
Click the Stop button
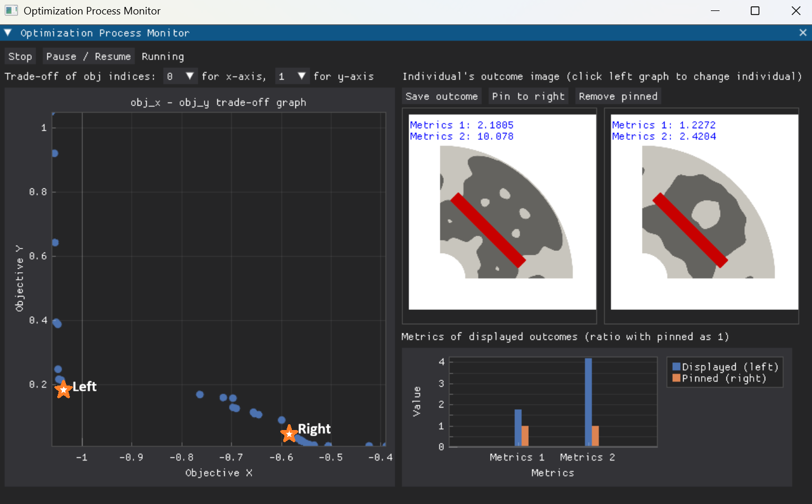pos(20,57)
